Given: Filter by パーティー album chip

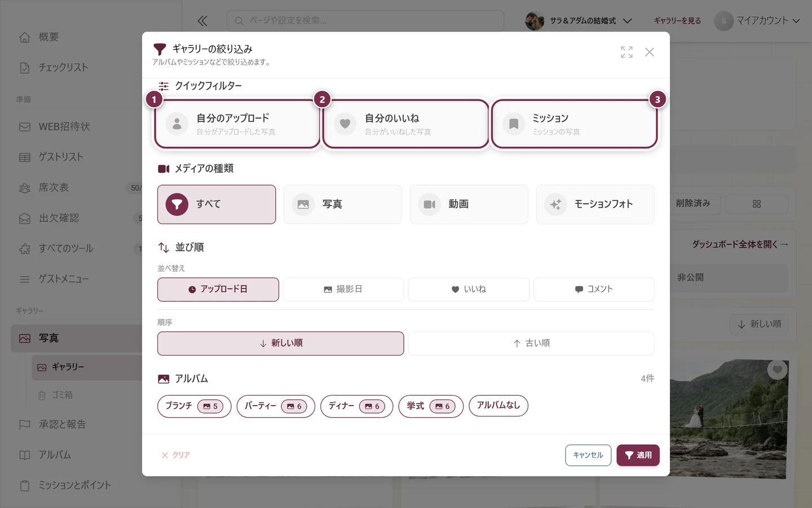Looking at the screenshot, I should (x=276, y=406).
